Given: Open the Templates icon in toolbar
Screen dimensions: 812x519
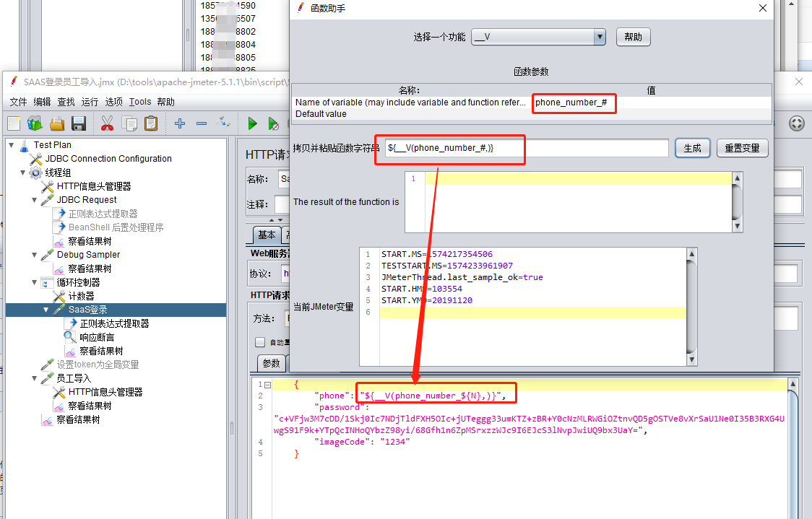Looking at the screenshot, I should [x=35, y=123].
